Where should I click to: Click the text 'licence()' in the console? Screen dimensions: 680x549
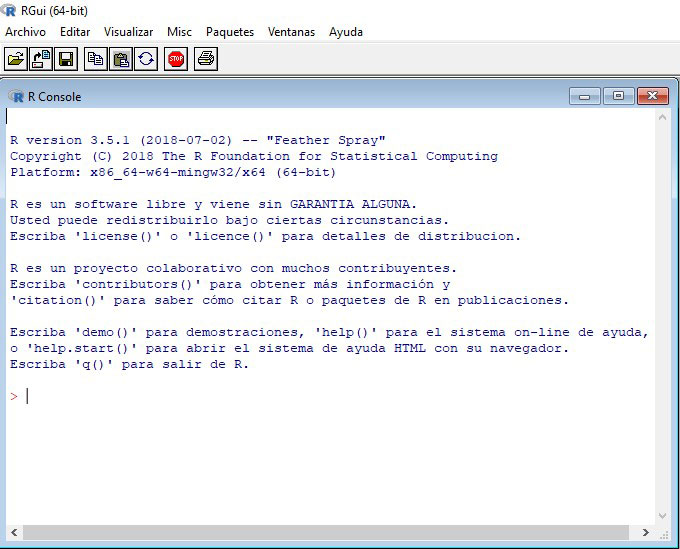[229, 236]
